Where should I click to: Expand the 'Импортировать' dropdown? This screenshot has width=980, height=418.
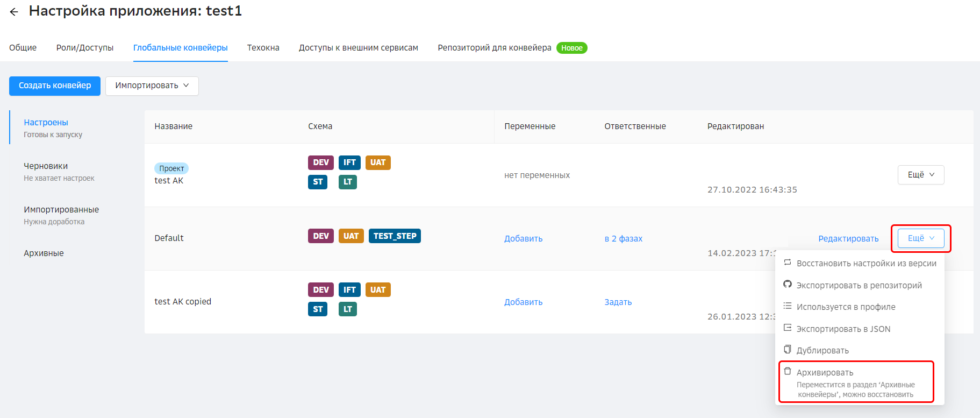[152, 86]
